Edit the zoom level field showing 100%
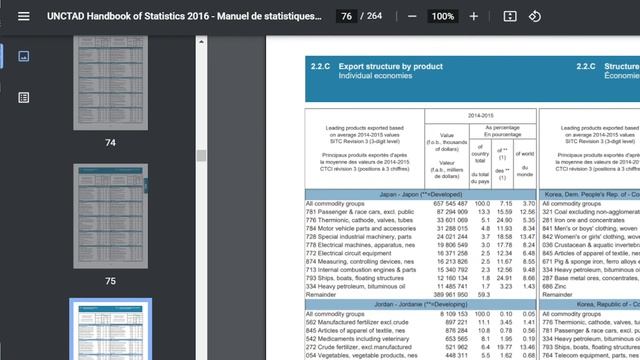This screenshot has height=360, width=640. click(443, 16)
